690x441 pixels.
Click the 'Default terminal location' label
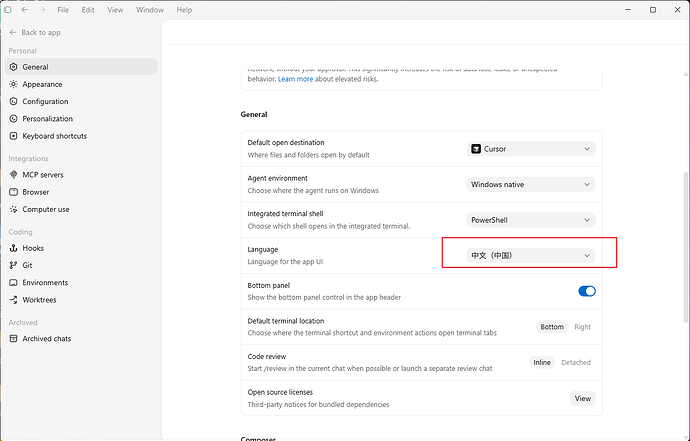click(286, 321)
